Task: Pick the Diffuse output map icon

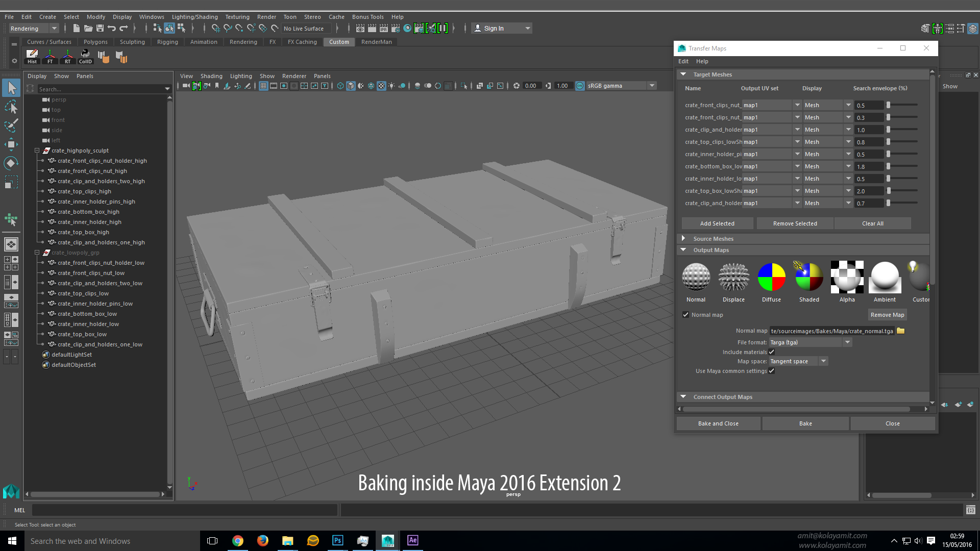Action: tap(771, 277)
